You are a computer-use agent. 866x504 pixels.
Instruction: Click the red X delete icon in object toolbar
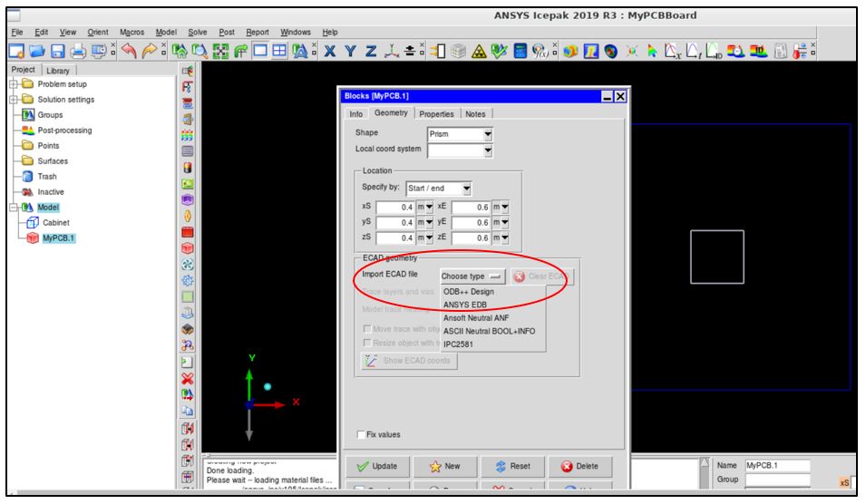pos(188,379)
